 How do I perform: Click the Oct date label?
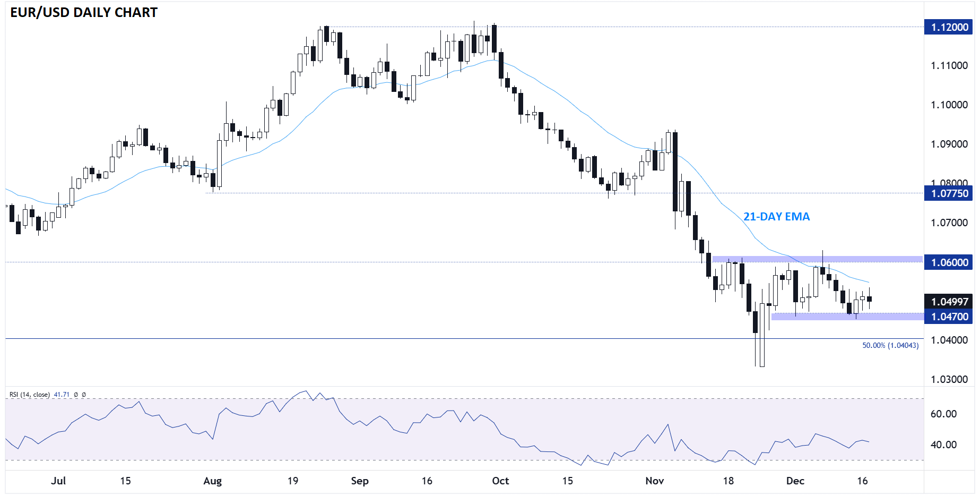500,481
